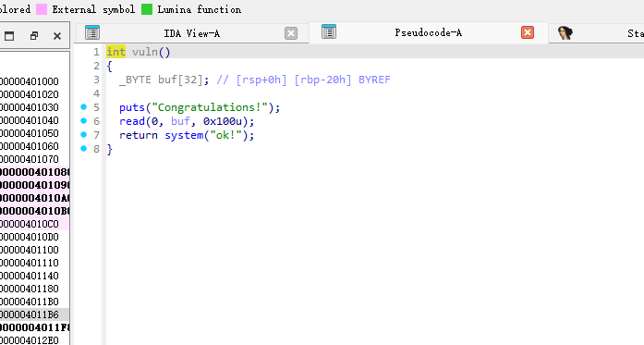Image resolution: width=644 pixels, height=345 pixels.
Task: Toggle breakpoint dot on line 7
Action: [x=84, y=134]
